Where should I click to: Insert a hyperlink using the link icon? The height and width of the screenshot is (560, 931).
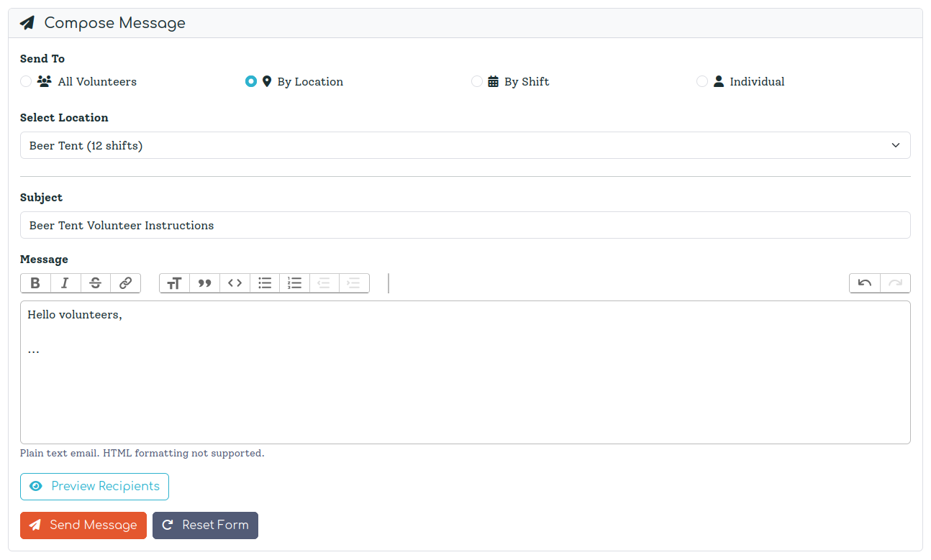coord(125,283)
